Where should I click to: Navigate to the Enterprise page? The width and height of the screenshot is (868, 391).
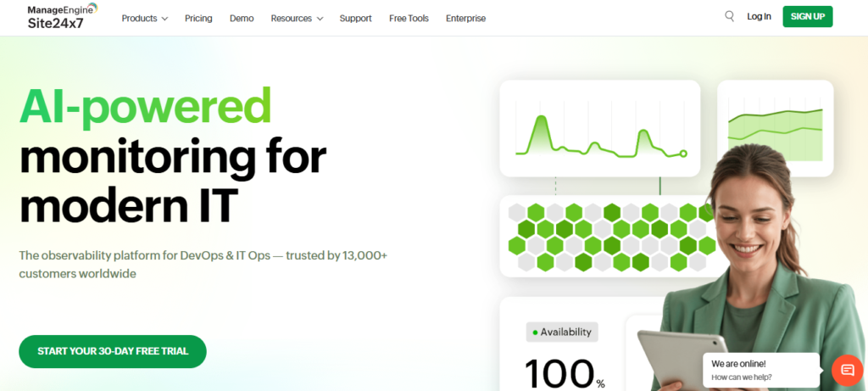(x=465, y=18)
